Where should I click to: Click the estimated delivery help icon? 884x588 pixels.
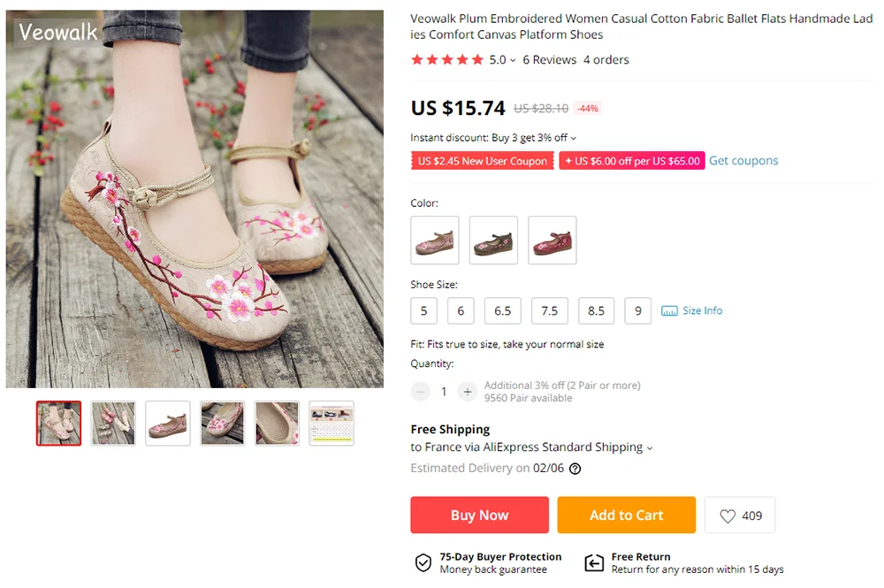pos(575,469)
